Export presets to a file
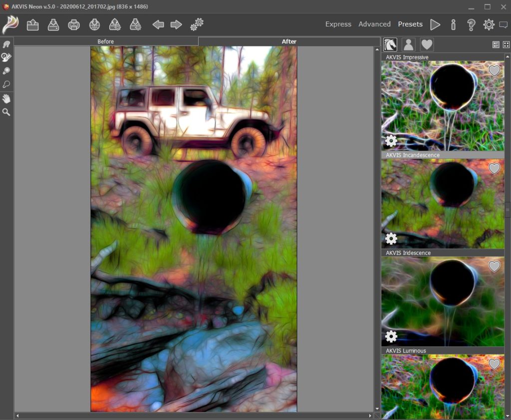511x420 pixels. tap(135, 24)
